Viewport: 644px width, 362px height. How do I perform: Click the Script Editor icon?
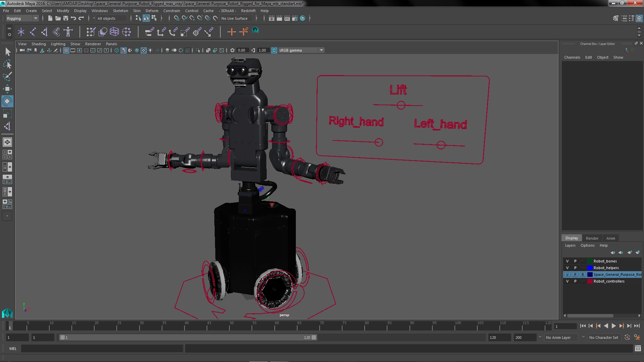638,349
